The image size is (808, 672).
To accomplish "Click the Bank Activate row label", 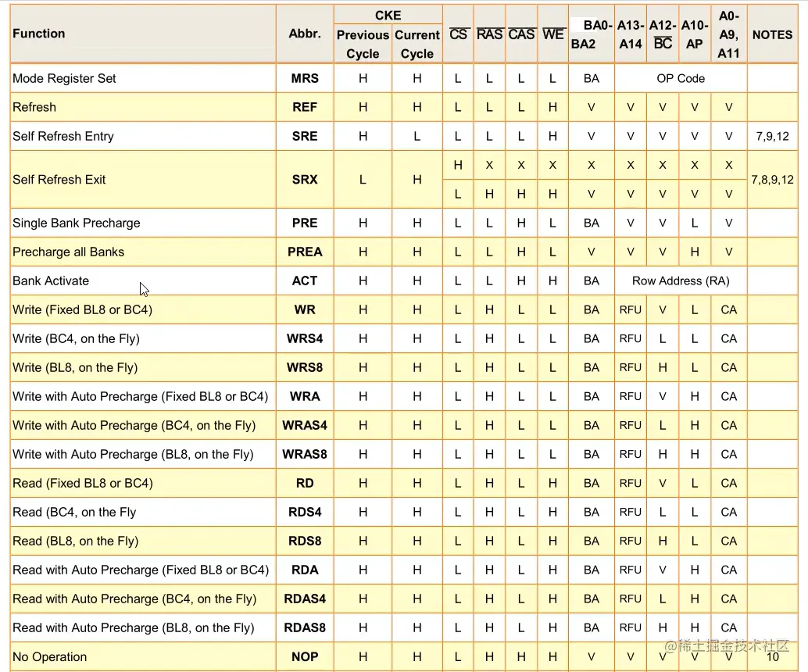I will [x=51, y=281].
